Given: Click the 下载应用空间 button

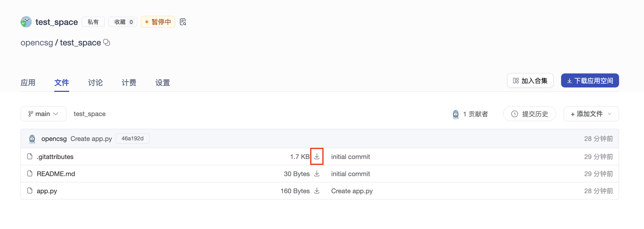Looking at the screenshot, I should click(x=590, y=81).
